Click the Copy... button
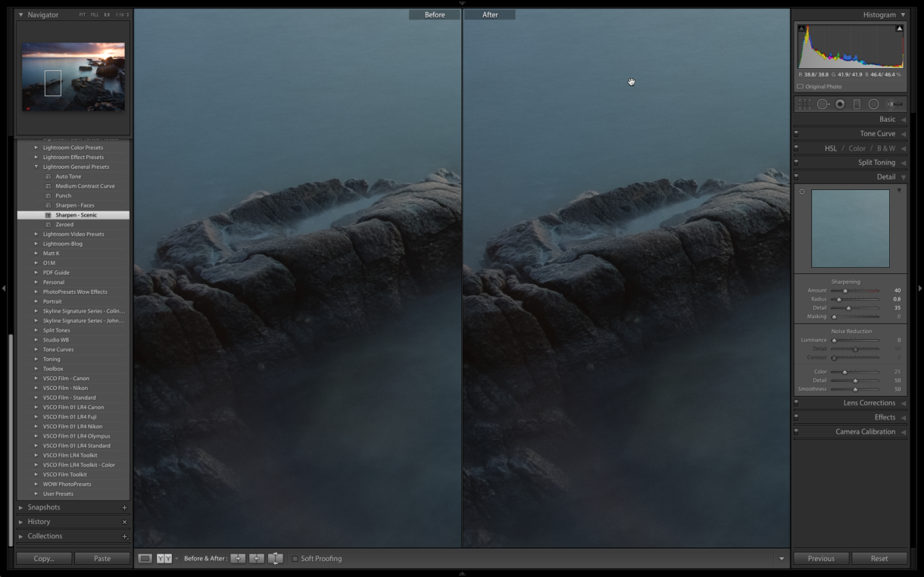 pyautogui.click(x=43, y=558)
